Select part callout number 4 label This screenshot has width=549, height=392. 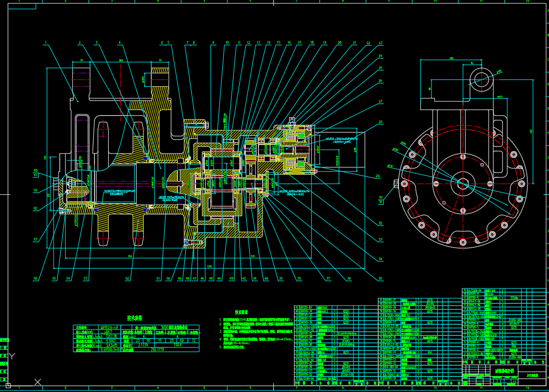(x=119, y=43)
